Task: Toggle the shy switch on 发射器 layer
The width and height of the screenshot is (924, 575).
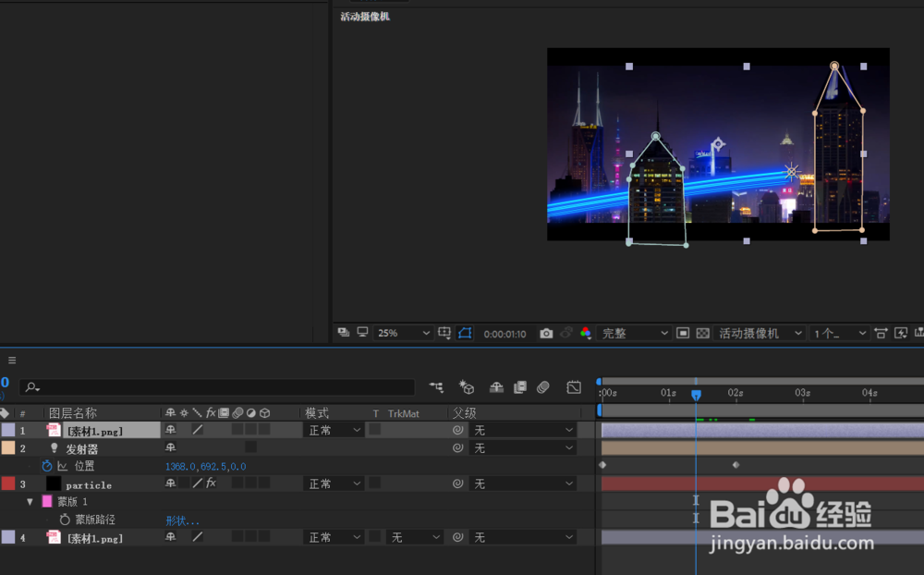Action: click(x=170, y=447)
